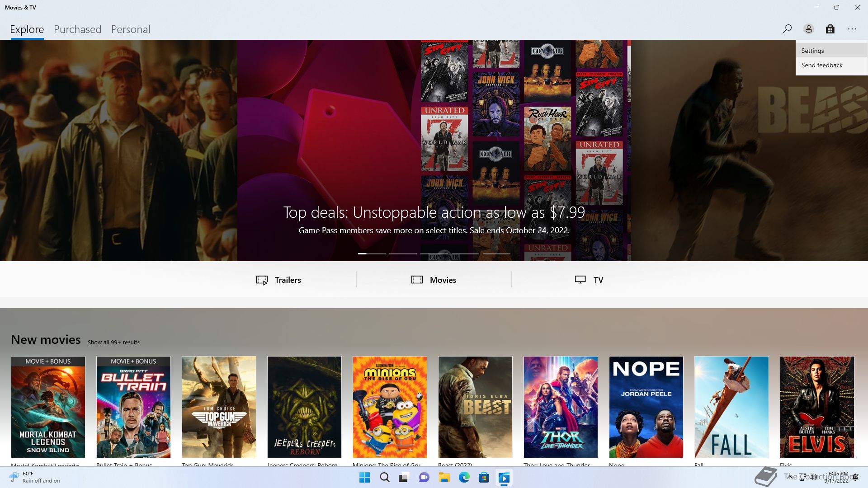The image size is (868, 488).
Task: Open Minions: The Rise of Gru poster
Action: tap(390, 407)
